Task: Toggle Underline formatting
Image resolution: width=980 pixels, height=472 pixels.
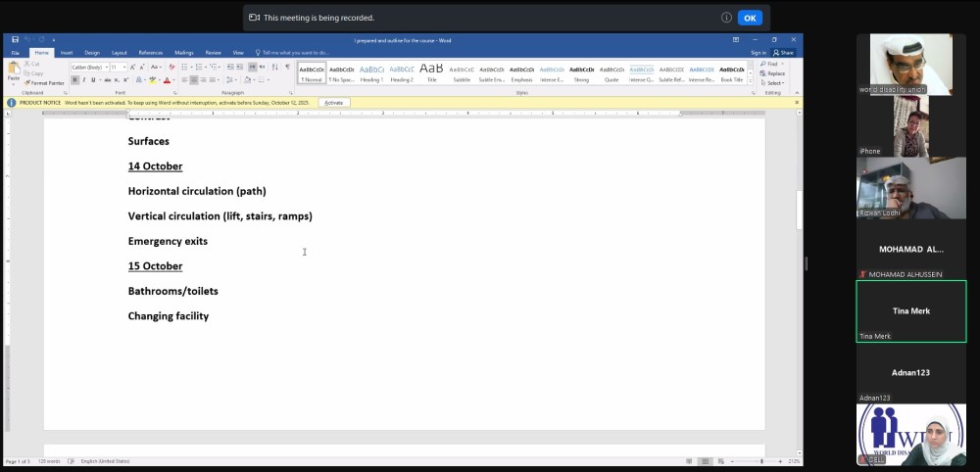Action: click(x=93, y=80)
